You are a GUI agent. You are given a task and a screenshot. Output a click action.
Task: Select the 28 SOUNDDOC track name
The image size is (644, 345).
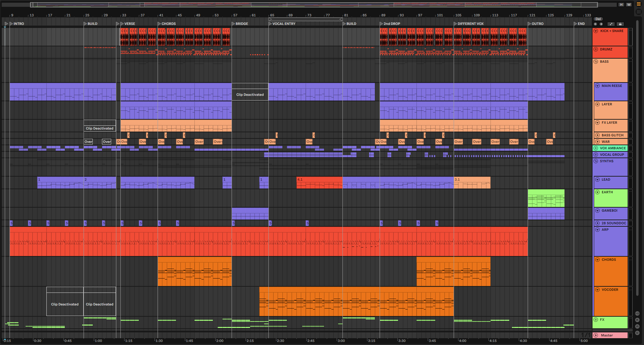[x=614, y=223]
